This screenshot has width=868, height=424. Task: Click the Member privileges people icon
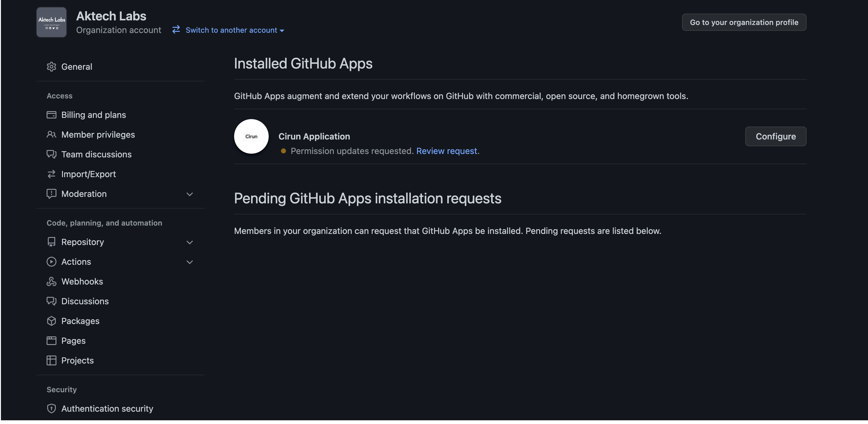click(x=51, y=135)
